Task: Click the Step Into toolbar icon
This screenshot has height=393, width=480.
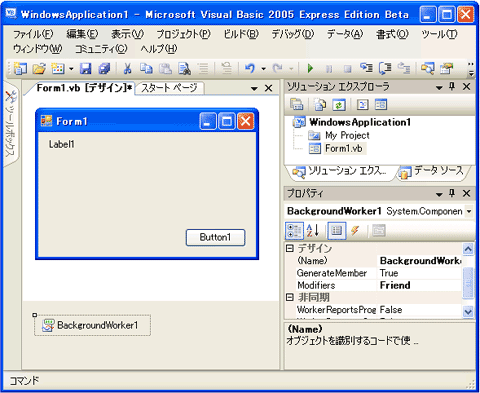Action: [x=366, y=68]
